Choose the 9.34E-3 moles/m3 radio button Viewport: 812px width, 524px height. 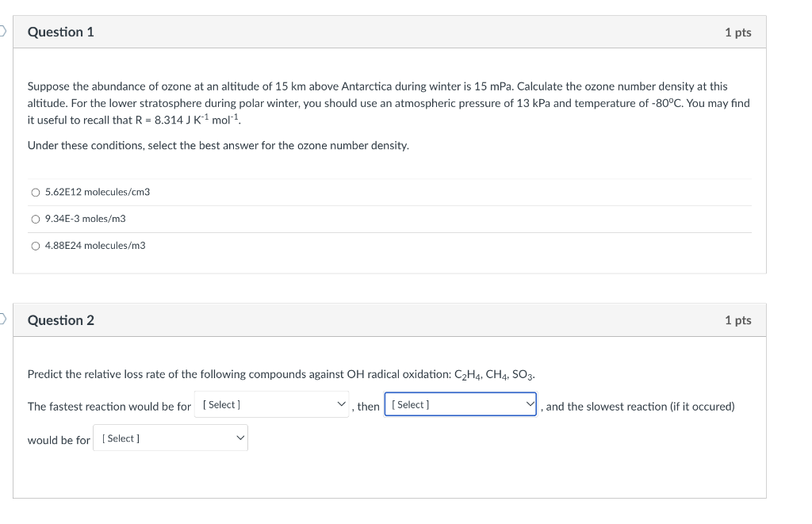pyautogui.click(x=36, y=219)
